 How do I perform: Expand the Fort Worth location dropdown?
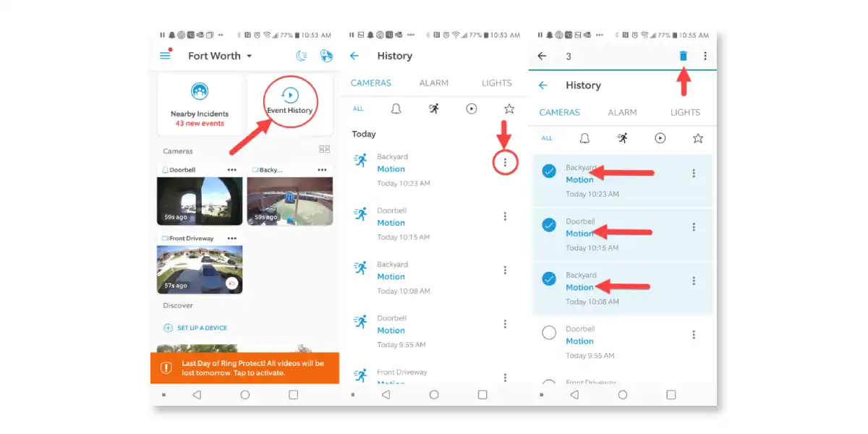(x=220, y=56)
